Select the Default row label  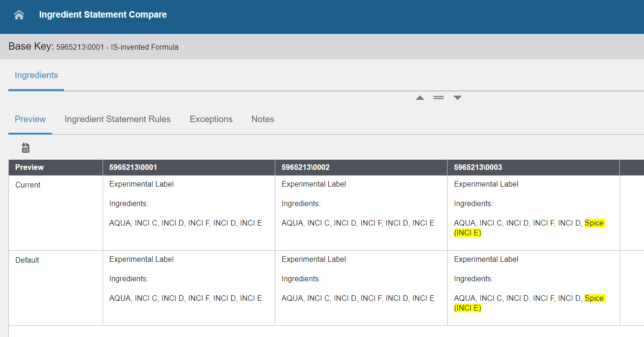(x=26, y=260)
